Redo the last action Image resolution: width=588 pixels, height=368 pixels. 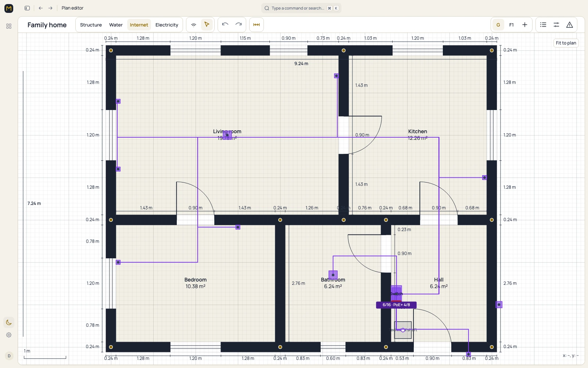point(239,25)
